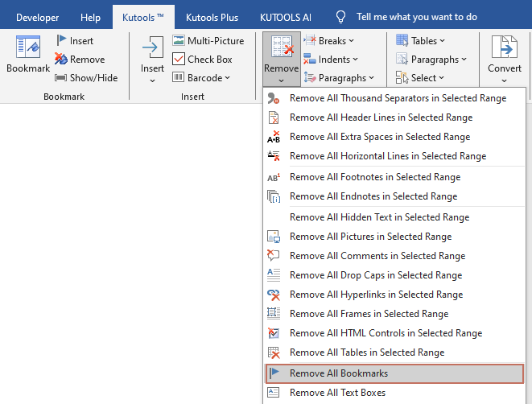This screenshot has width=532, height=404.
Task: Open the Insert arrow dropdown button
Action: tap(152, 59)
